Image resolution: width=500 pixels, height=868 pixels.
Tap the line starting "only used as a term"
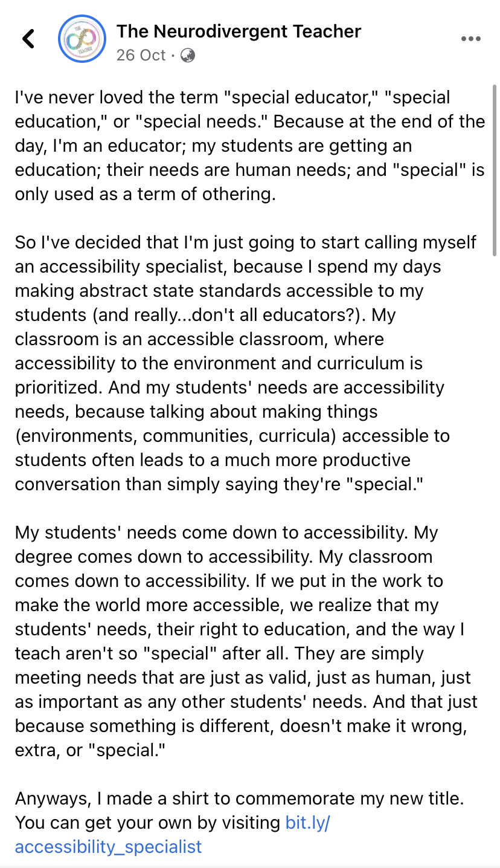pos(145,194)
